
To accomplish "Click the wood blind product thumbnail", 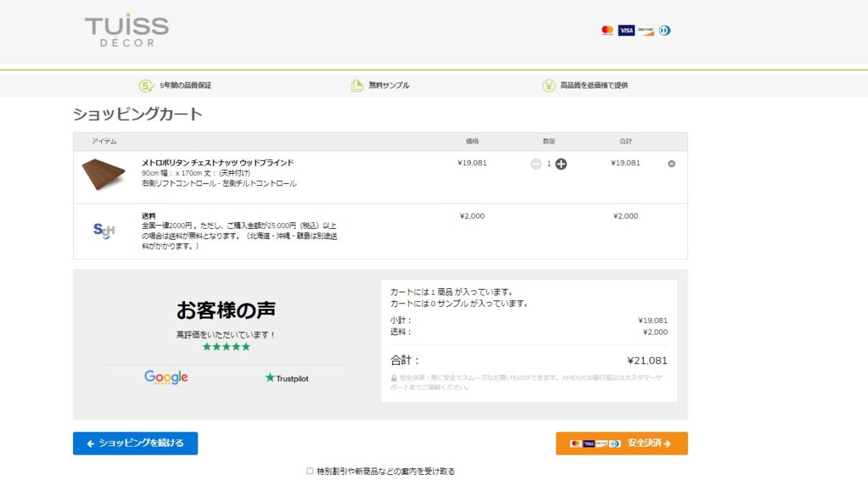I will pyautogui.click(x=103, y=172).
